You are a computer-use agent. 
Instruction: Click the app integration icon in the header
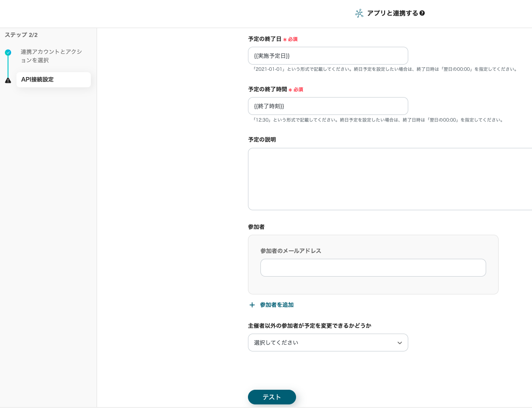pyautogui.click(x=359, y=13)
